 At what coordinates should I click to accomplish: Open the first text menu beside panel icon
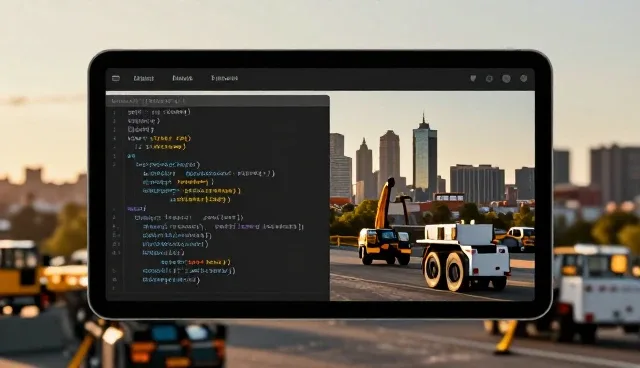[144, 78]
